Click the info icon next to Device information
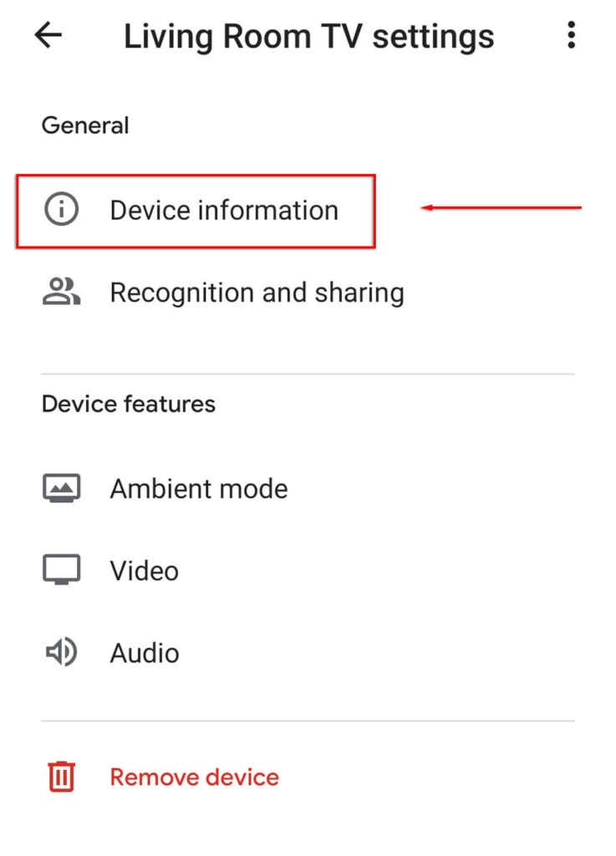616x856 pixels. [x=59, y=211]
